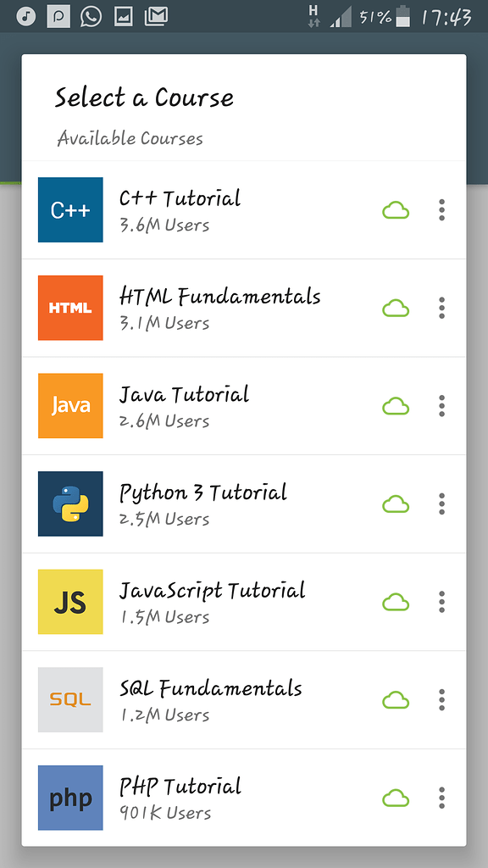Tap the download cloud for PHP Tutorial
The height and width of the screenshot is (868, 488).
pos(396,798)
